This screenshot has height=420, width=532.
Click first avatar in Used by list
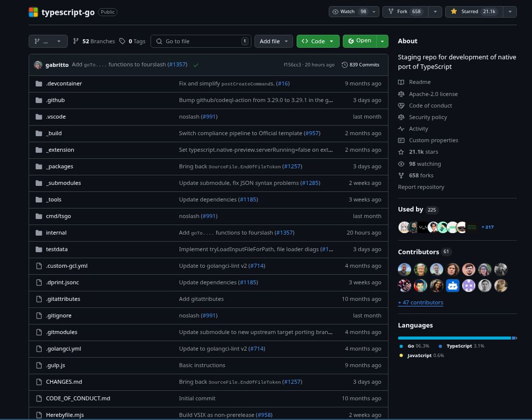coord(404,227)
